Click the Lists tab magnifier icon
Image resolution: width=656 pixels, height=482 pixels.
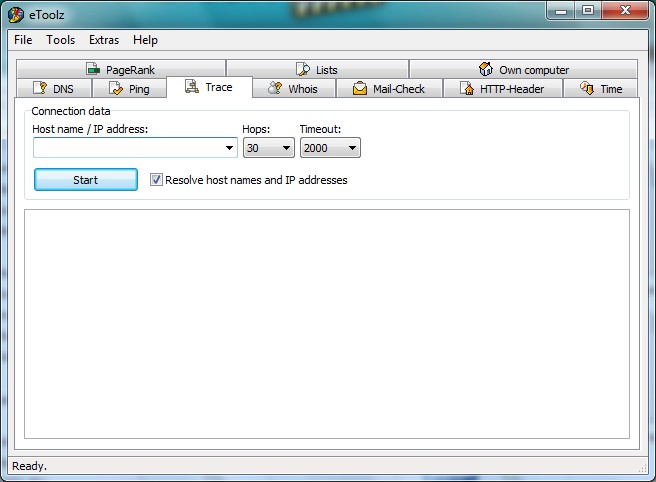coord(303,69)
